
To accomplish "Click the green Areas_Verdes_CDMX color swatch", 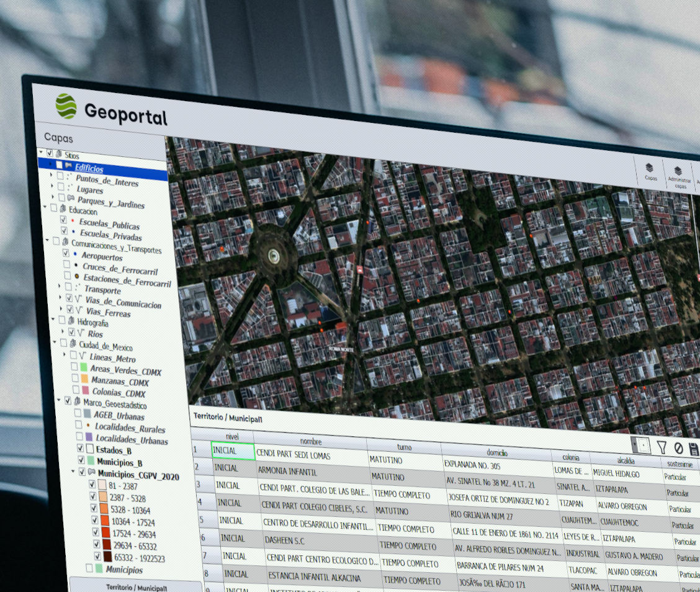I will coord(83,367).
